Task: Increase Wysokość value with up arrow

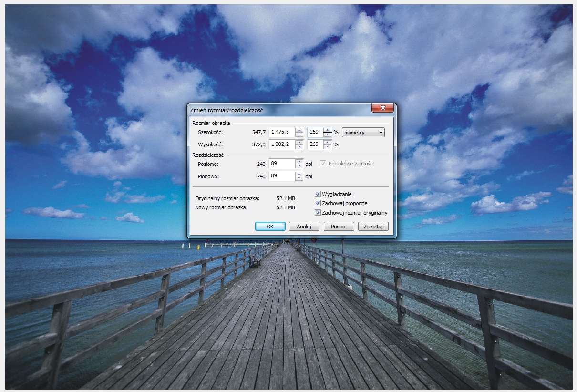Action: [x=299, y=142]
